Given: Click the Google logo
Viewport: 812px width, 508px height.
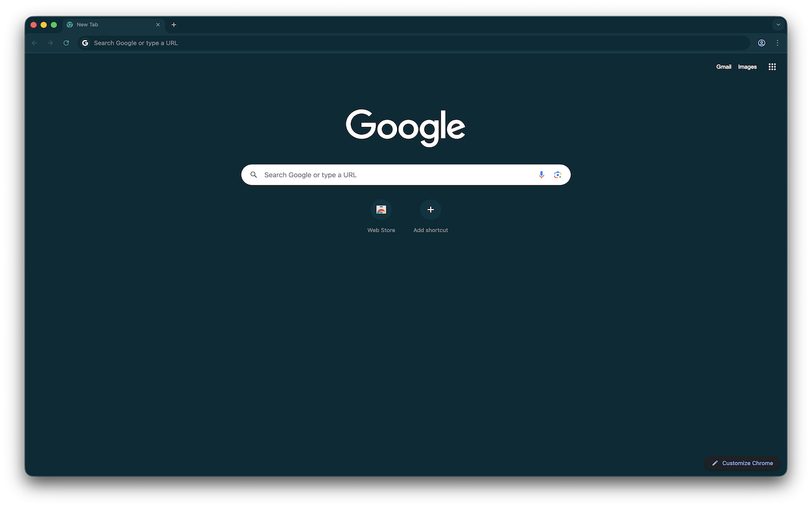Looking at the screenshot, I should [406, 128].
